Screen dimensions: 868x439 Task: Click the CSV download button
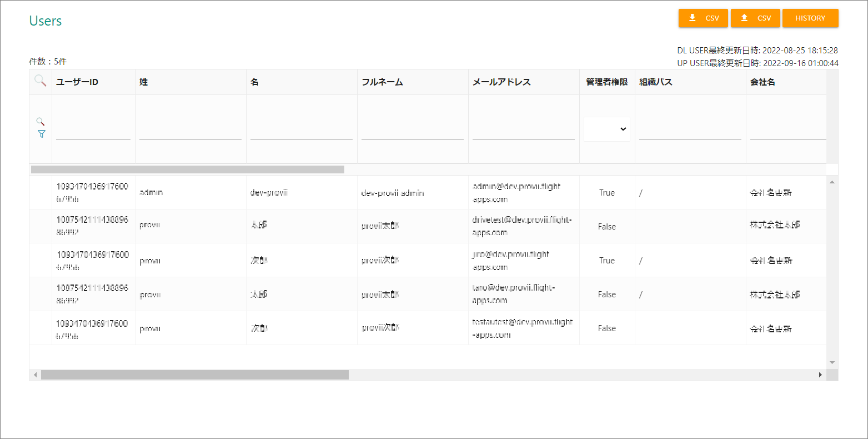click(703, 18)
